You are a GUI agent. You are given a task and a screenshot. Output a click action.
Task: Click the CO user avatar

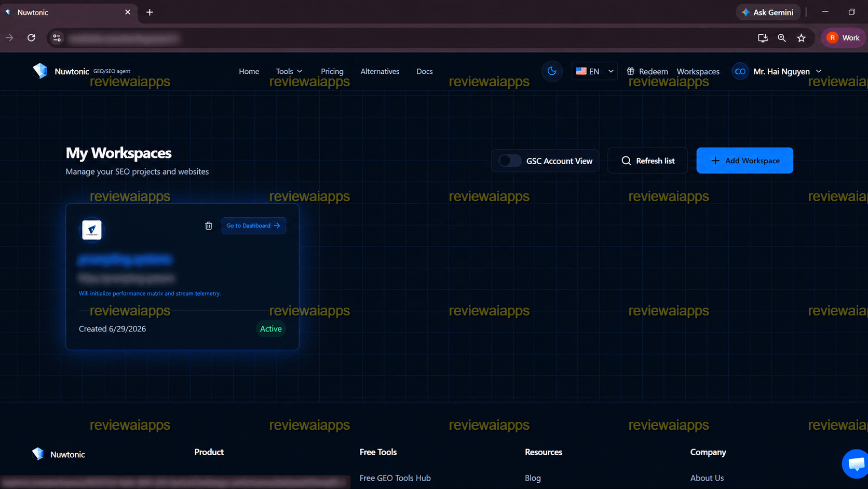740,71
